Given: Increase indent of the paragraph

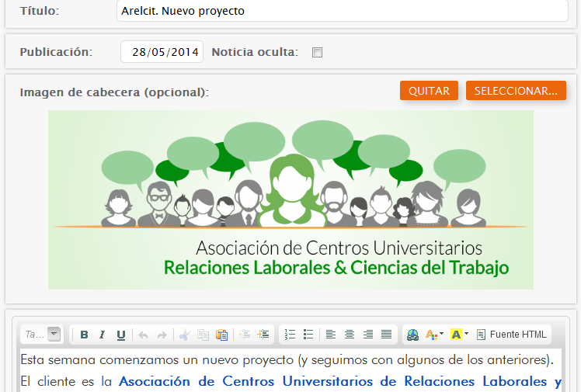Looking at the screenshot, I should point(263,335).
